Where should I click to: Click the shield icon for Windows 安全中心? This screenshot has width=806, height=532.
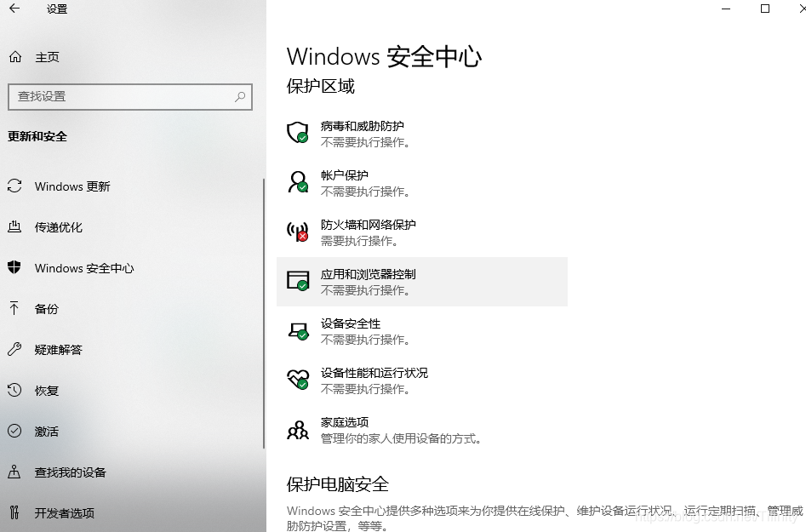pyautogui.click(x=14, y=267)
